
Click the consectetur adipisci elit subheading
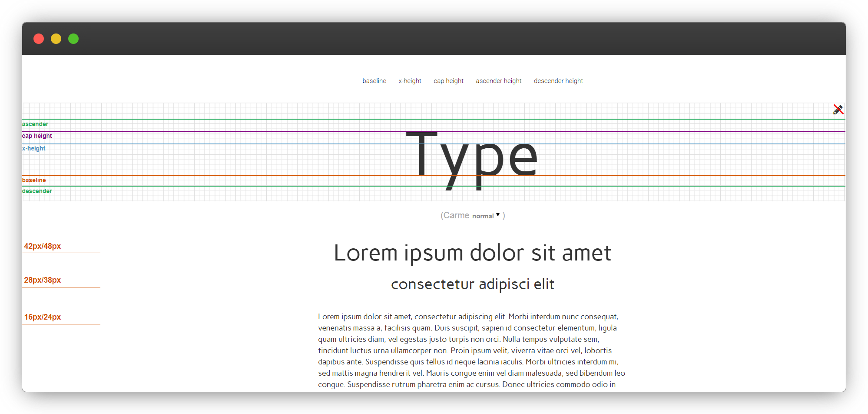[x=472, y=284]
